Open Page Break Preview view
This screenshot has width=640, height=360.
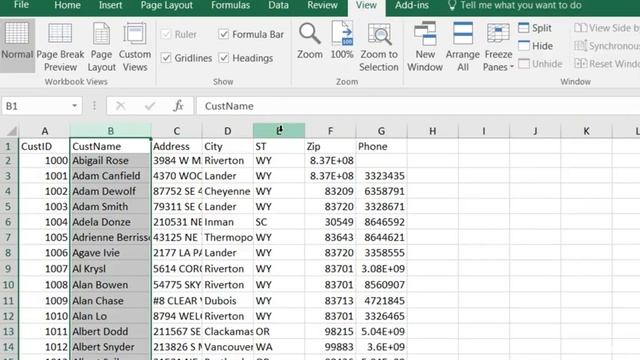click(60, 47)
